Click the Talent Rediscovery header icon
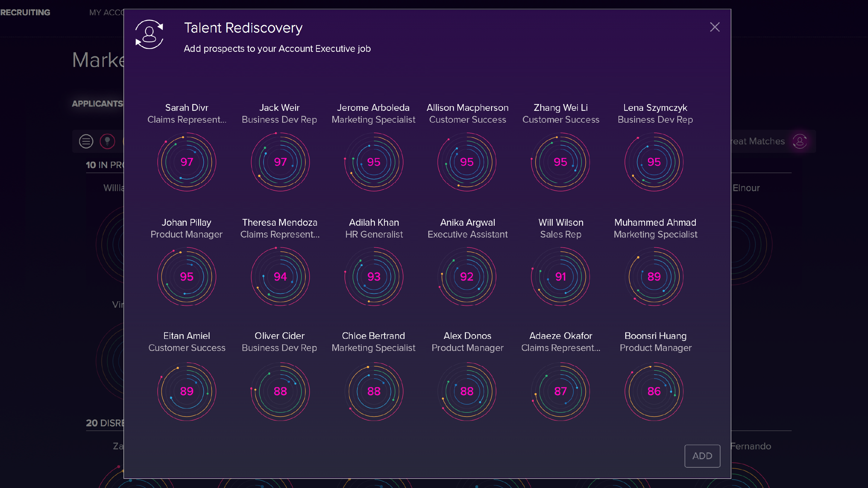The height and width of the screenshot is (488, 868). [149, 34]
